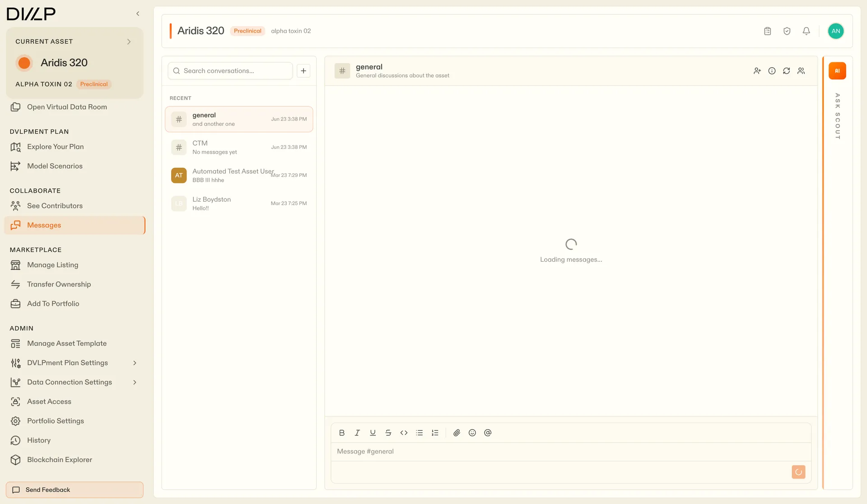Click the Preclinical badge in the header
The image size is (867, 504).
247,31
